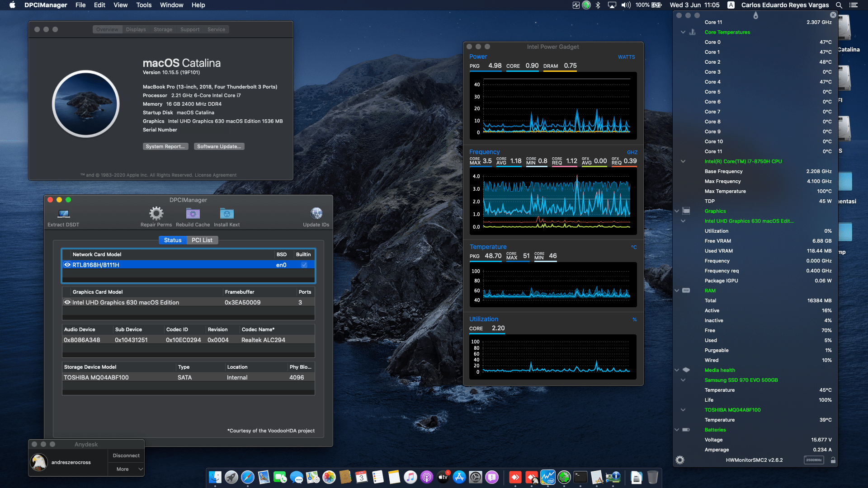Click the Rebuild Cache tool icon
Viewport: 868px width, 488px height.
coord(193,213)
